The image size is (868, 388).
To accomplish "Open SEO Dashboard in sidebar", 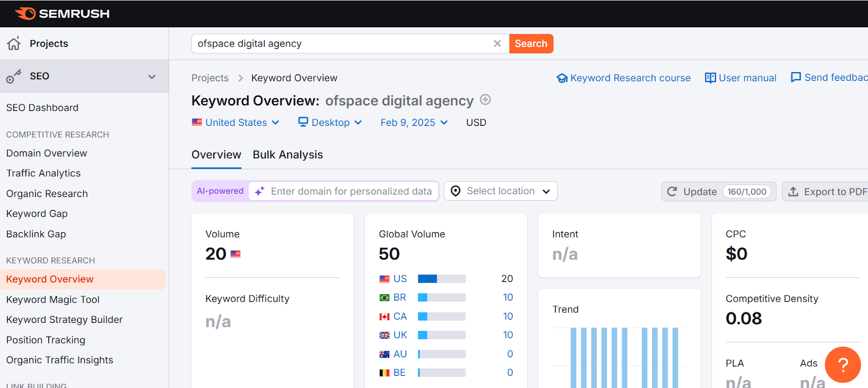I will pos(42,108).
